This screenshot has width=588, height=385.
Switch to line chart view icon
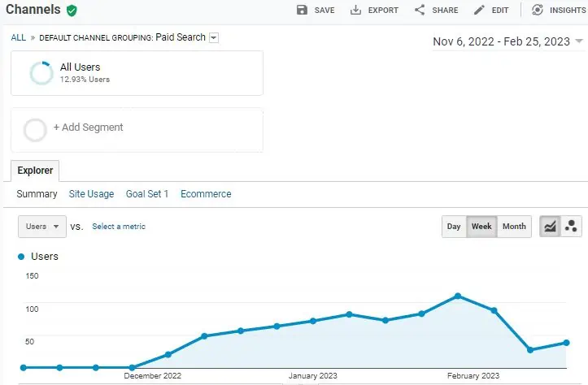pos(550,227)
